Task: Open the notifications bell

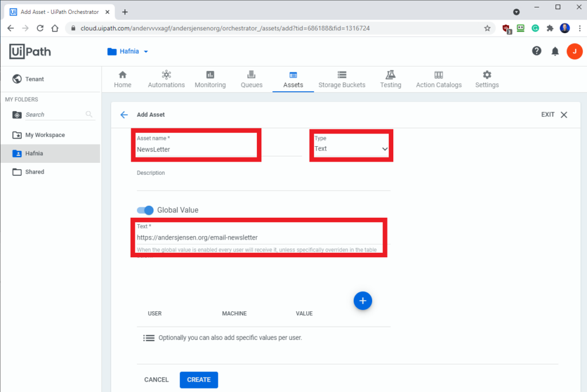Action: point(555,52)
